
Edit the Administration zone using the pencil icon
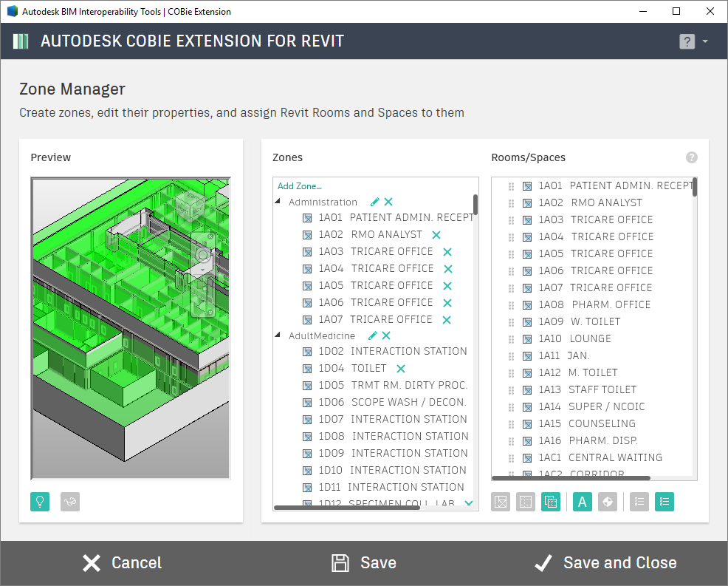click(375, 201)
